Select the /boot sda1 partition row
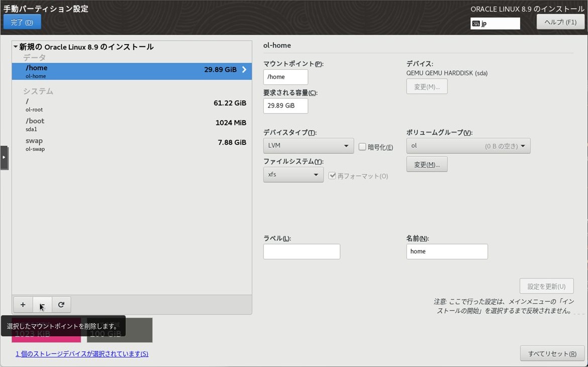The image size is (588, 367). click(132, 125)
